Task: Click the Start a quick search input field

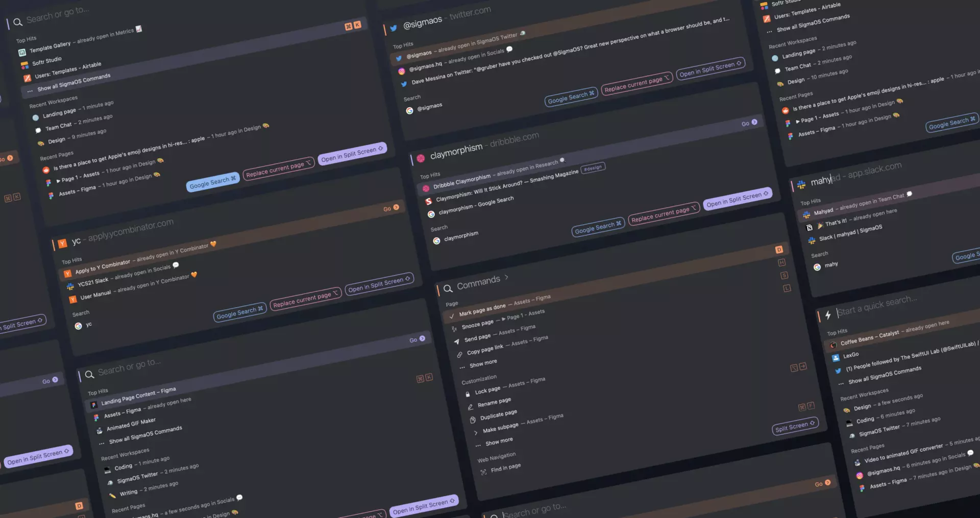Action: 876,305
